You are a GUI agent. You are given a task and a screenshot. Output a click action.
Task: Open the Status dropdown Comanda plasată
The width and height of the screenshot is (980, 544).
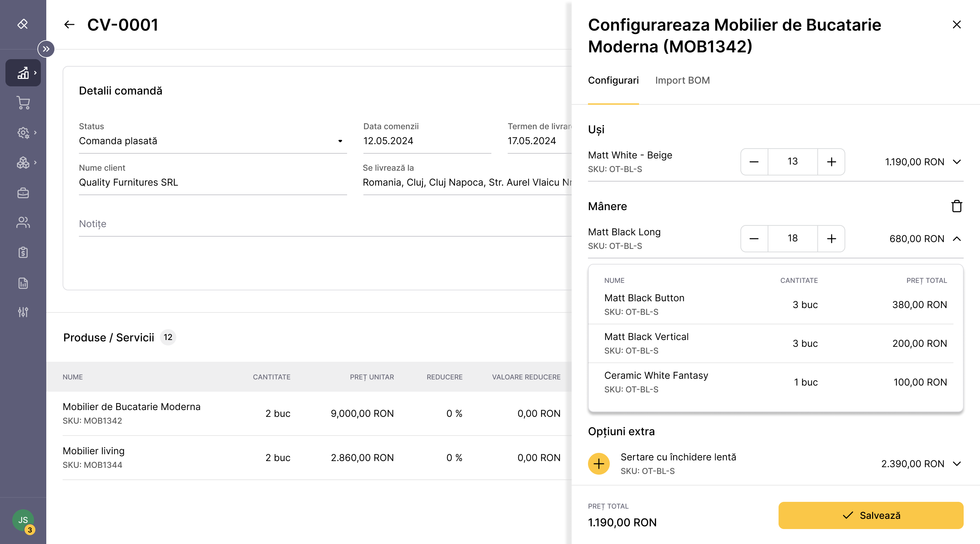click(213, 141)
